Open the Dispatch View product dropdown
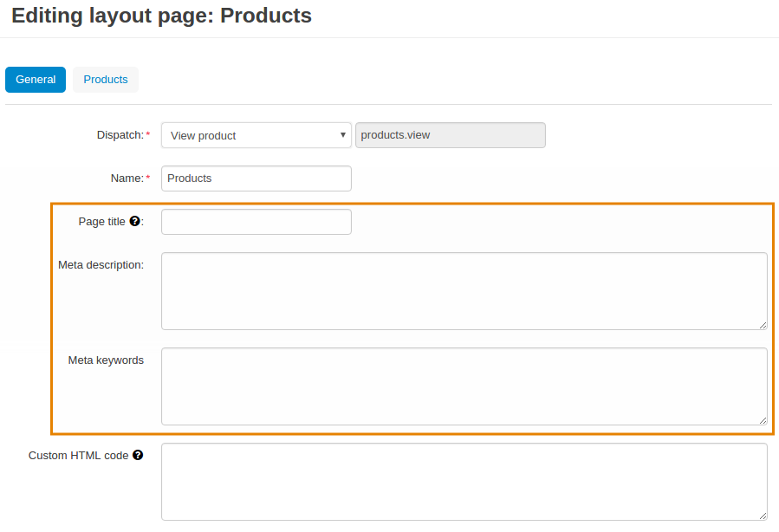This screenshot has height=532, width=779. (x=256, y=135)
